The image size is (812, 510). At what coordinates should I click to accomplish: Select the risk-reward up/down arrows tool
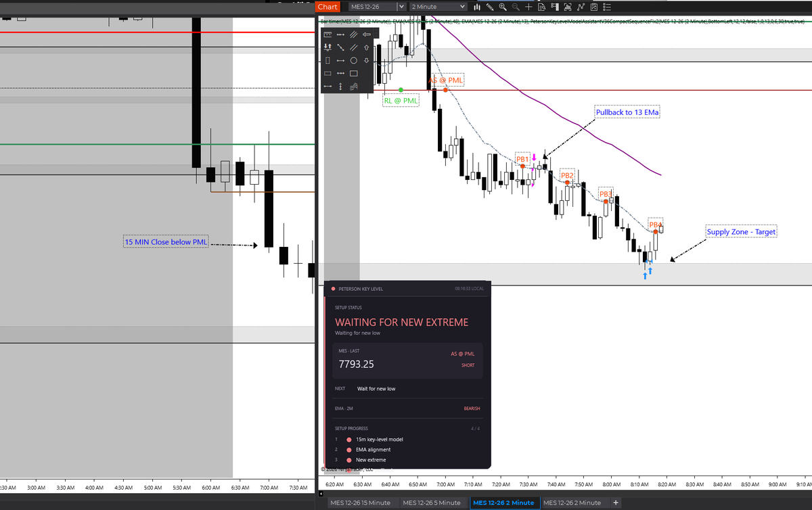click(x=328, y=47)
